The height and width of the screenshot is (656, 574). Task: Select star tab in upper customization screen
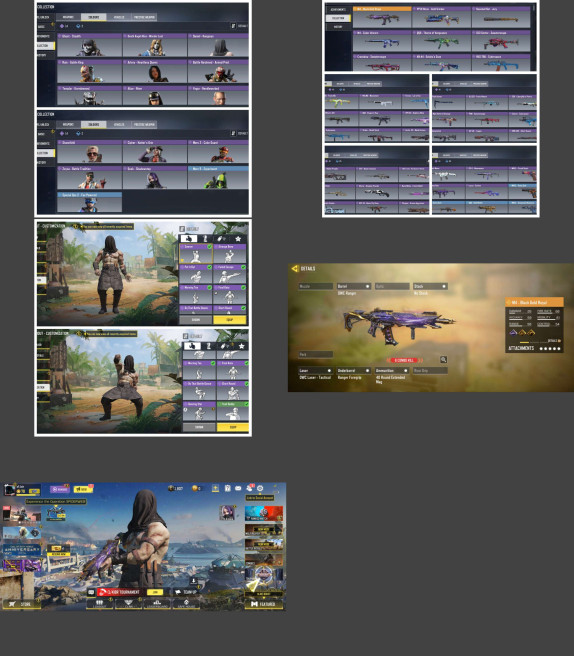(238, 239)
